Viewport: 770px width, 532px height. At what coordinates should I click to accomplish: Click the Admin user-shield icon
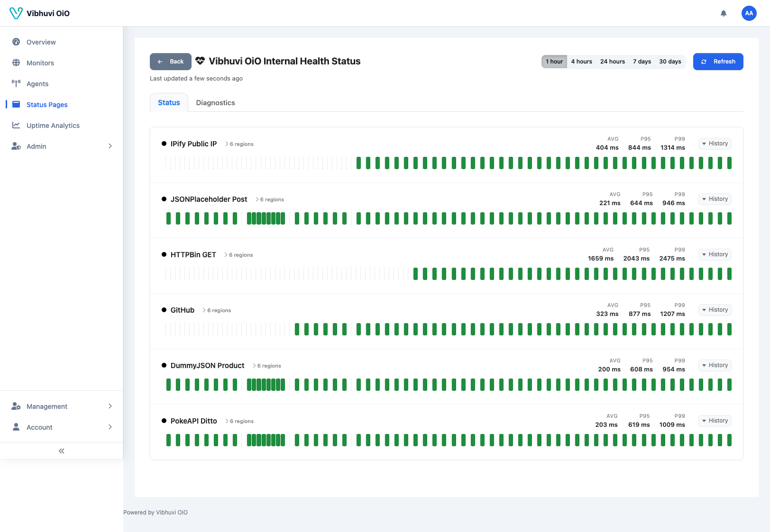coord(16,146)
